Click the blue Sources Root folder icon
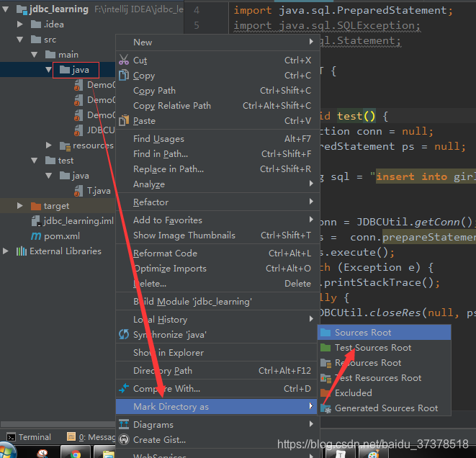 325,333
